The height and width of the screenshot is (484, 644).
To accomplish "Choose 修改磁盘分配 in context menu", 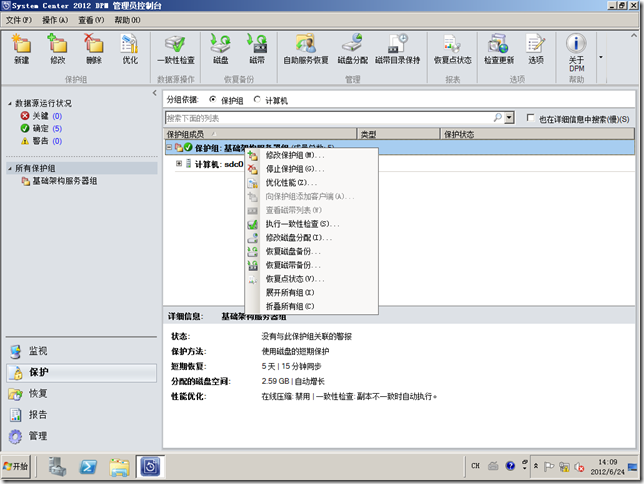I will click(311, 237).
